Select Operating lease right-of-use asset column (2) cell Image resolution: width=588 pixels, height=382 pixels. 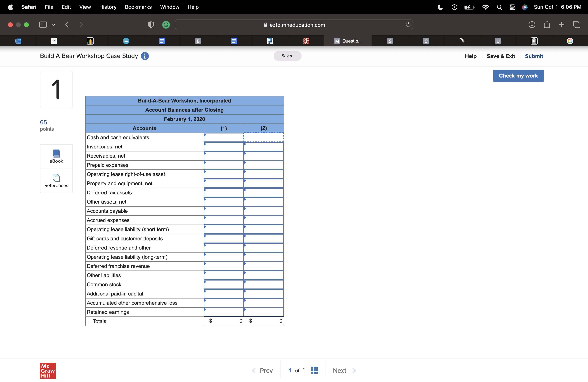click(264, 174)
